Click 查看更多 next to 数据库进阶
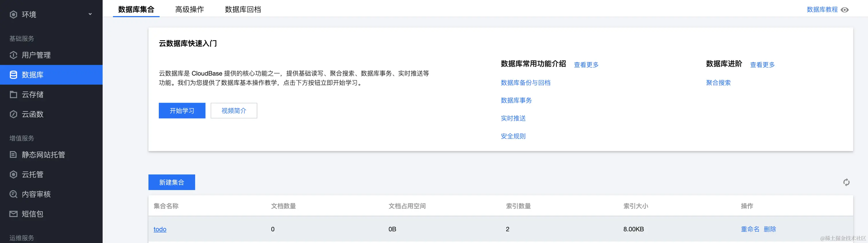The height and width of the screenshot is (243, 868). (x=762, y=64)
